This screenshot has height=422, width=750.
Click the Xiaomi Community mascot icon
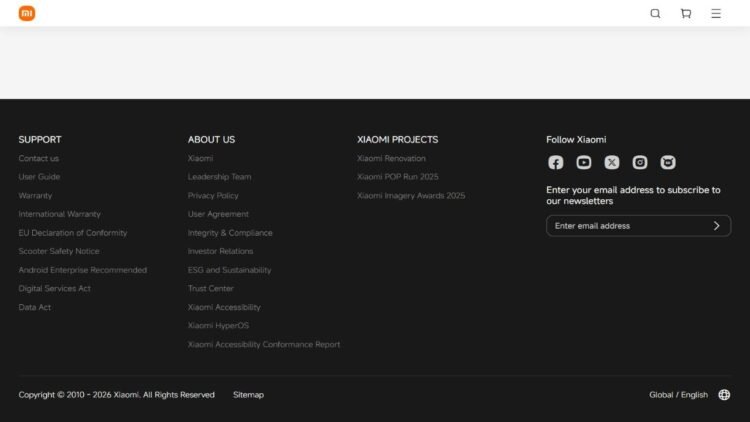coord(668,163)
